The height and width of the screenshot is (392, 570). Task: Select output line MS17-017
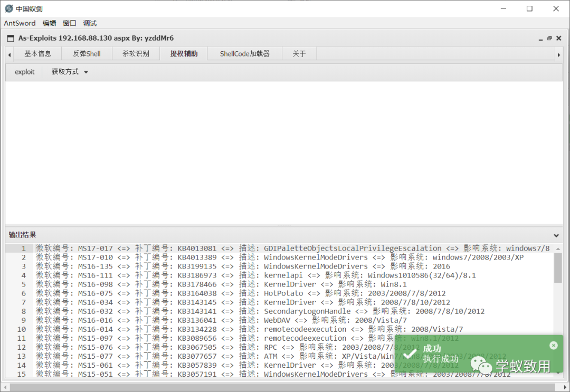[x=292, y=248]
